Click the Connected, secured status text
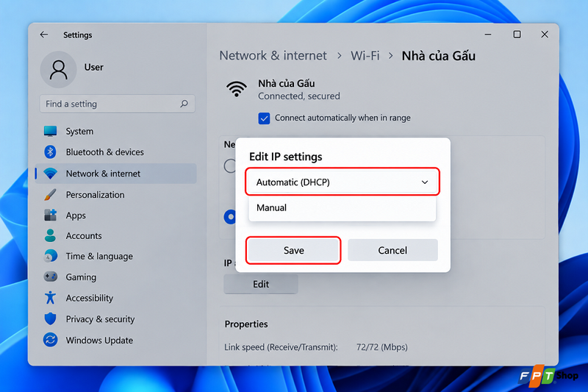The width and height of the screenshot is (588, 392). point(299,96)
